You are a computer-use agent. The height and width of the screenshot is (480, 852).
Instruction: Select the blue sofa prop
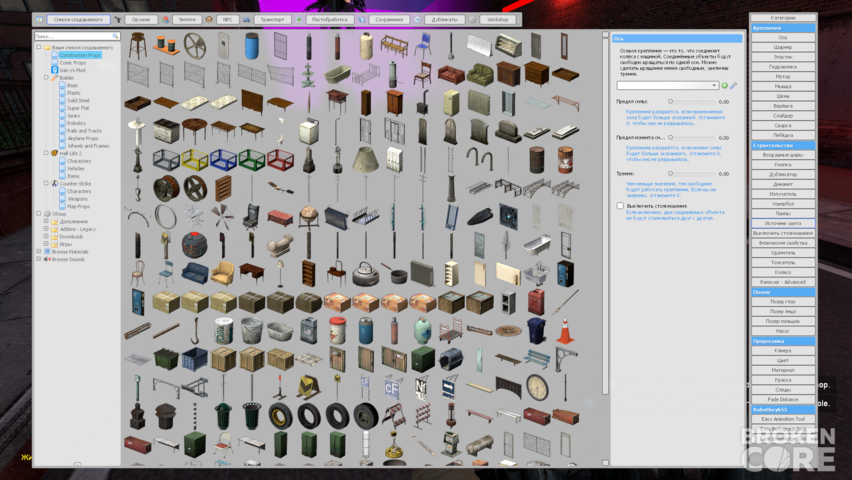click(195, 273)
